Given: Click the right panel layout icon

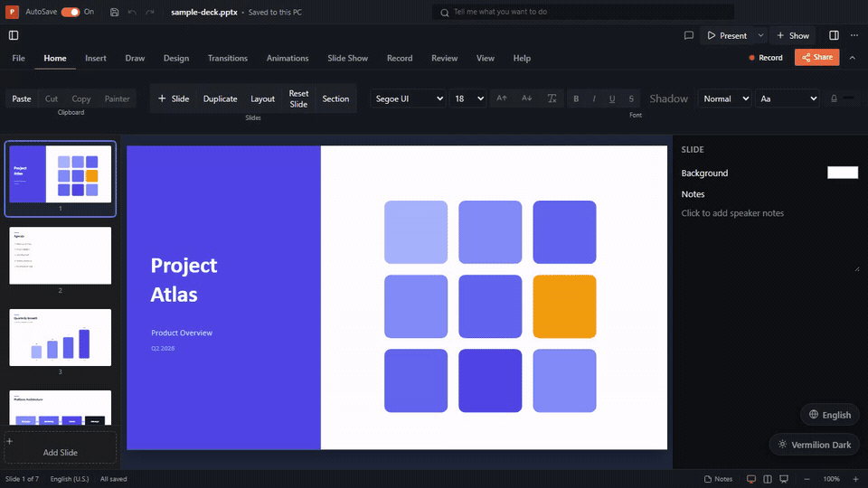Looking at the screenshot, I should click(834, 35).
